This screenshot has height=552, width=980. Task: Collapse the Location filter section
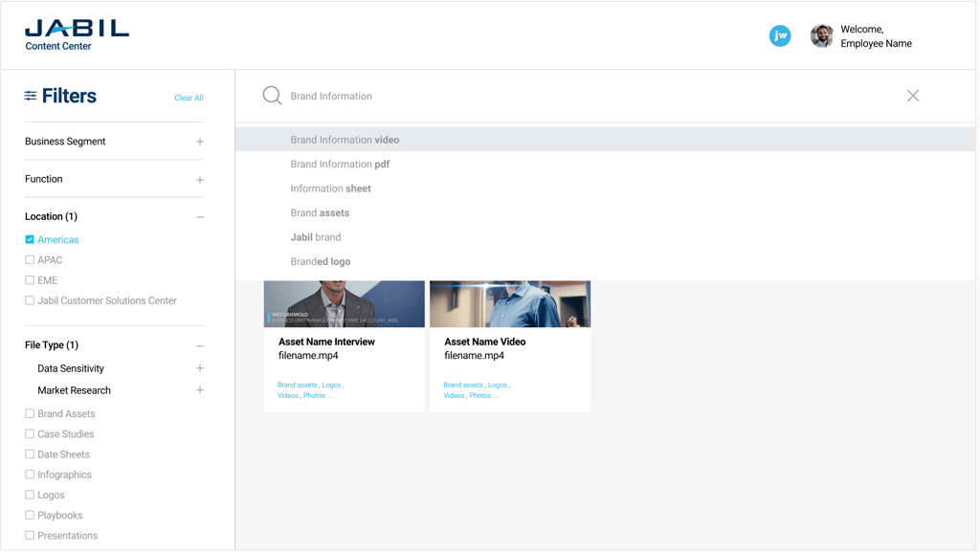point(200,217)
